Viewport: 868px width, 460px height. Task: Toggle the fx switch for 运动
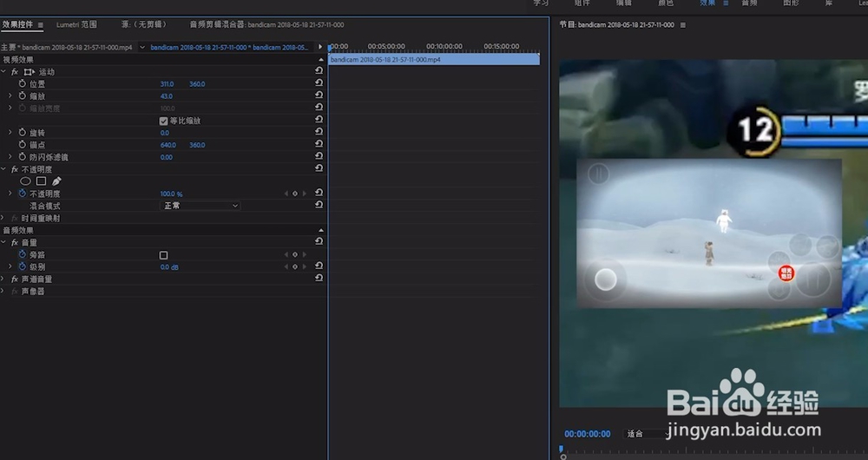click(x=15, y=72)
